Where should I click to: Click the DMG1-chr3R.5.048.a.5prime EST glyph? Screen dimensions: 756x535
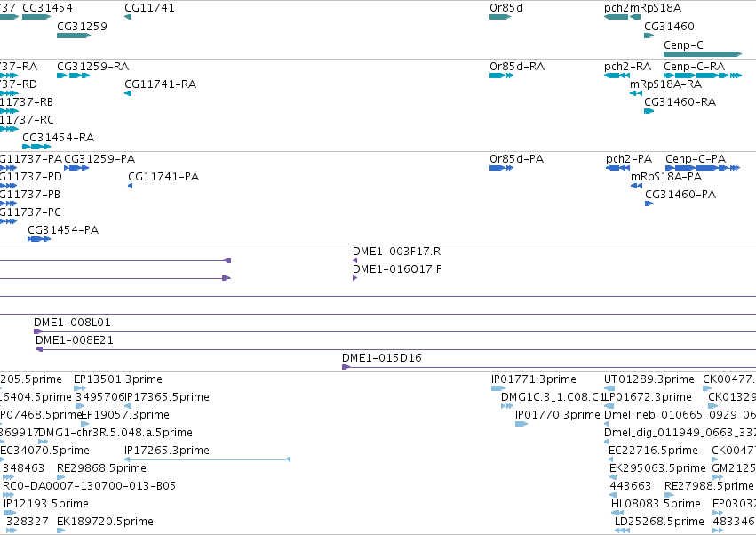tap(43, 442)
